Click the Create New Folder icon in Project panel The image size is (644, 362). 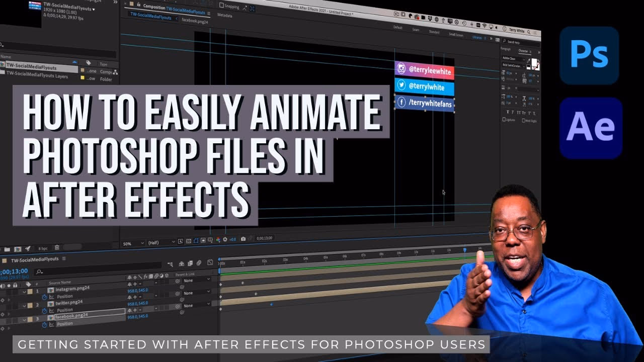click(8, 249)
